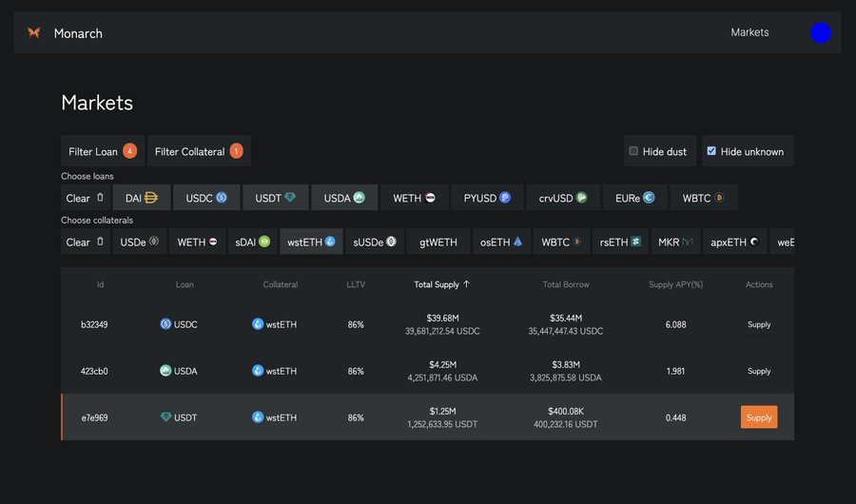Collapse the Filter Collateral panel
The height and width of the screenshot is (504, 856).
coord(199,150)
